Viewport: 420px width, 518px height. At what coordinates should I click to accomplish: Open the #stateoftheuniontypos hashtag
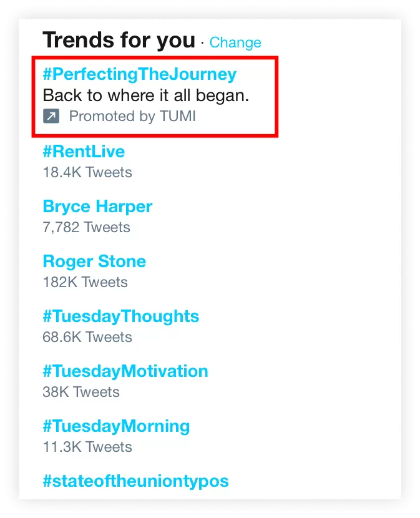pyautogui.click(x=135, y=481)
